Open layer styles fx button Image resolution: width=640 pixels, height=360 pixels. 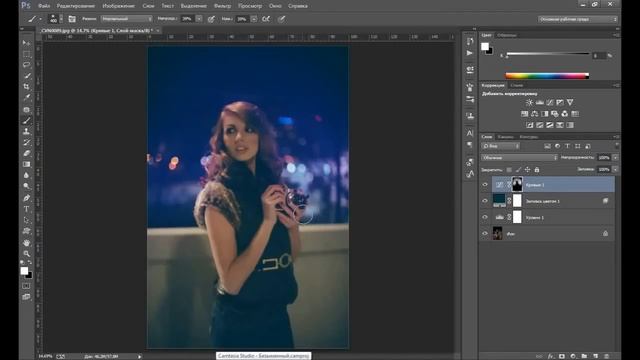coord(551,356)
